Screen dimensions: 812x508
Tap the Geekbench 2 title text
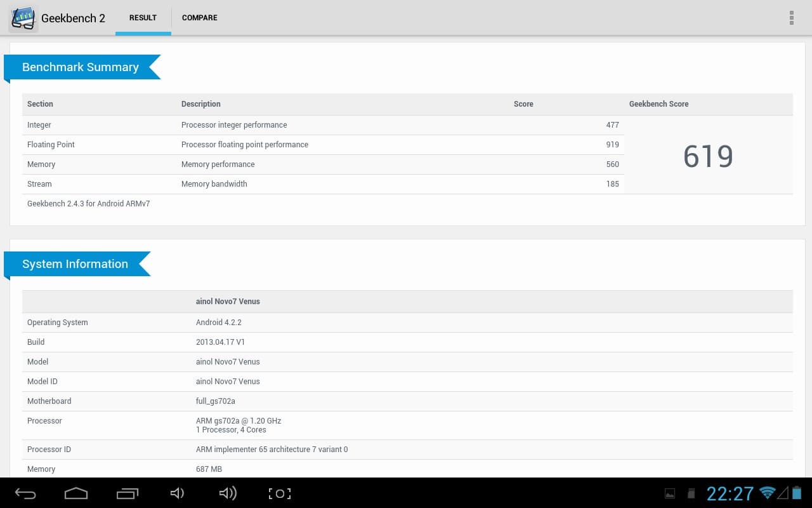tap(73, 18)
